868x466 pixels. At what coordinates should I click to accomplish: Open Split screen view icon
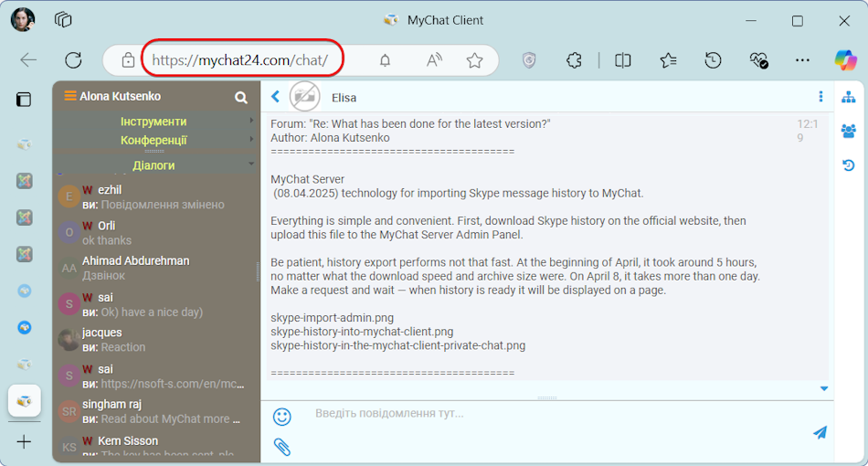623,59
